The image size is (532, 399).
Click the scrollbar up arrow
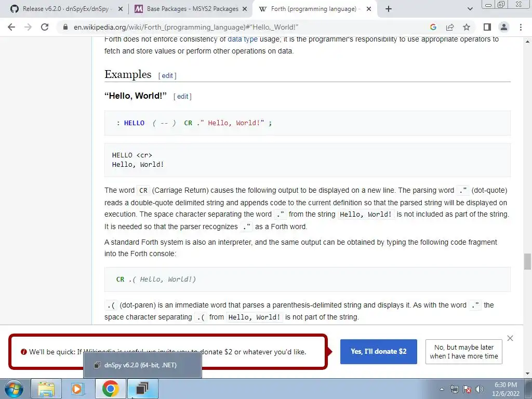tap(527, 42)
